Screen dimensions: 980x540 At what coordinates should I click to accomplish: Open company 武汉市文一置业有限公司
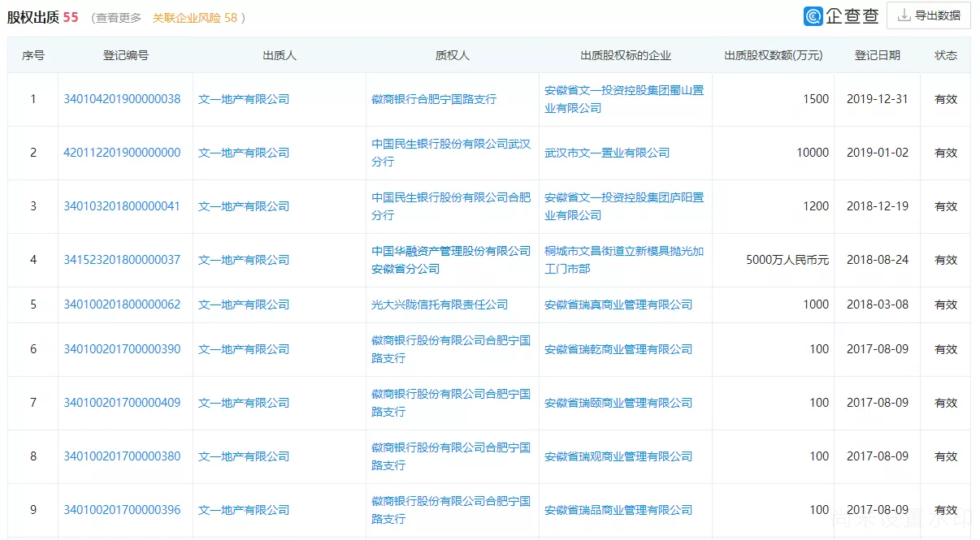click(x=607, y=153)
